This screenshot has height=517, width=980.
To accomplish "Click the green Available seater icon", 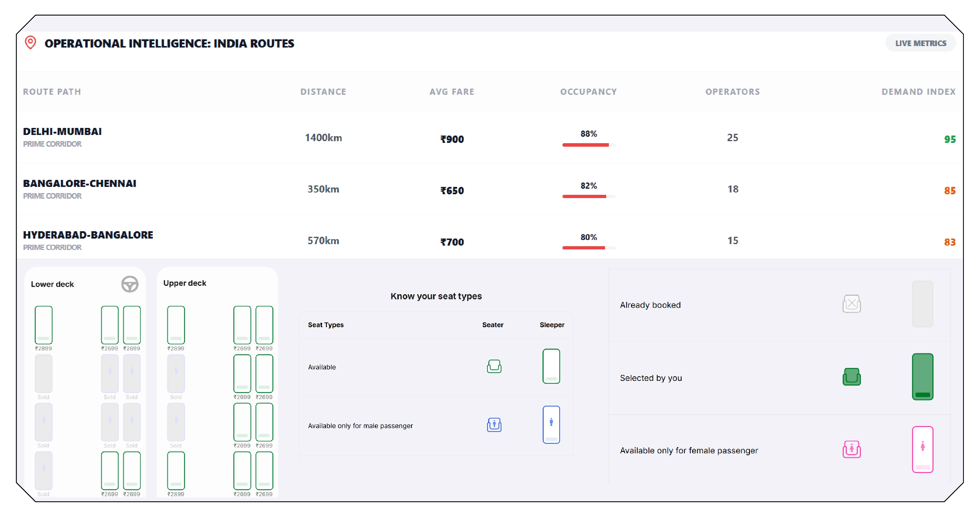I will tap(494, 367).
